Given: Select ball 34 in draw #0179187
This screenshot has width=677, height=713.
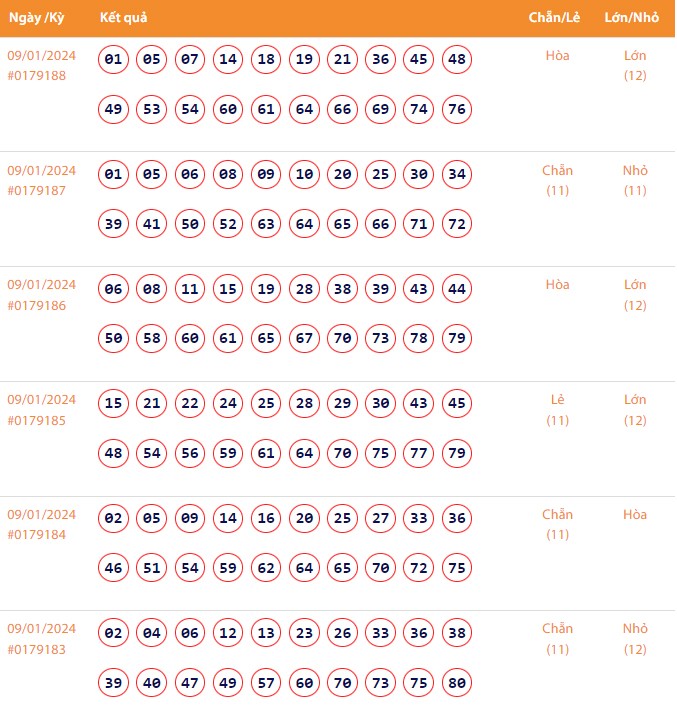Looking at the screenshot, I should pyautogui.click(x=457, y=175).
